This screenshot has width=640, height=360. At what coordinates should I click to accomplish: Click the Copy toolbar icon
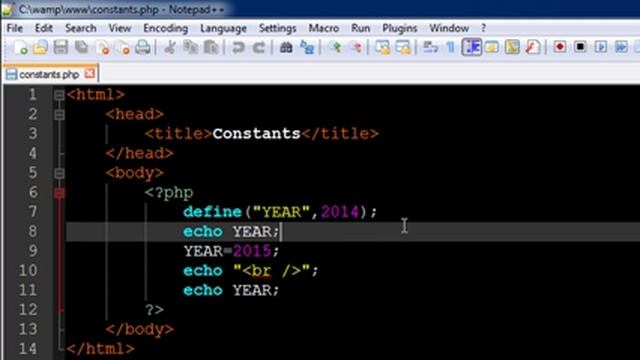[191, 47]
